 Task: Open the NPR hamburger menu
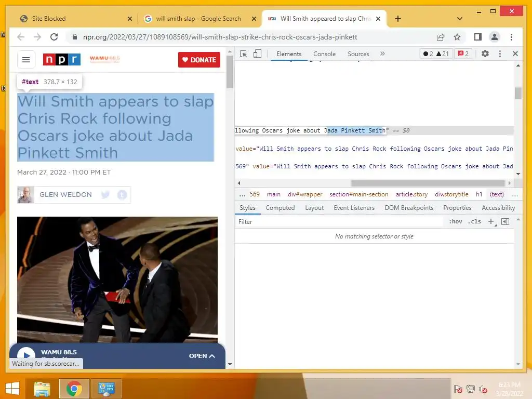pos(26,60)
